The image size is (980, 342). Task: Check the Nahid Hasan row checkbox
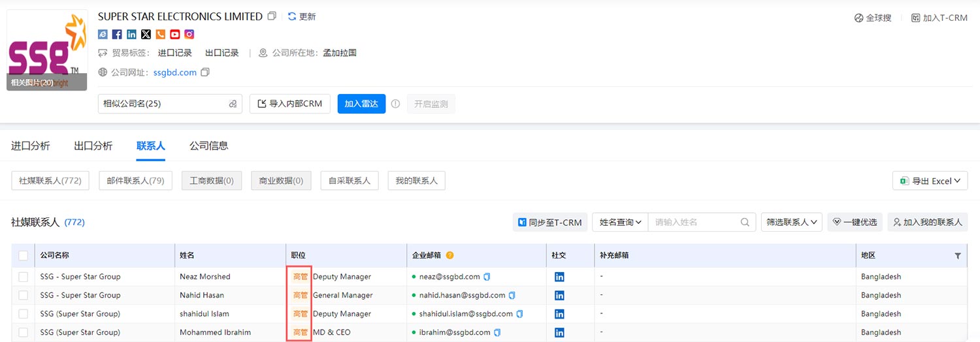[24, 295]
